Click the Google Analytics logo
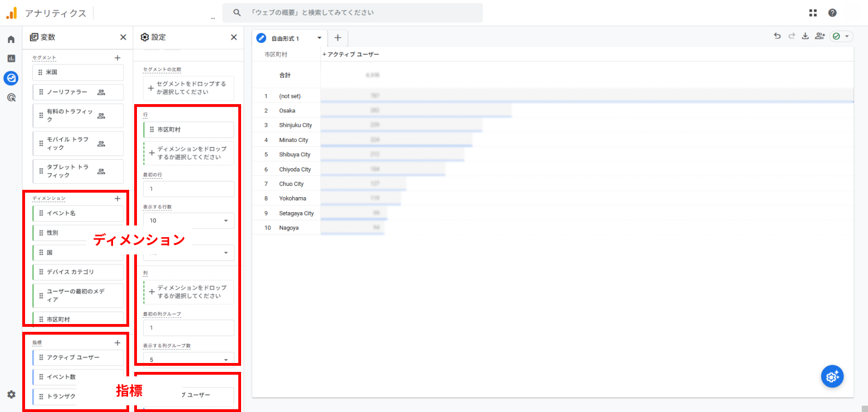Viewport: 868px width, 412px height. pyautogui.click(x=11, y=13)
